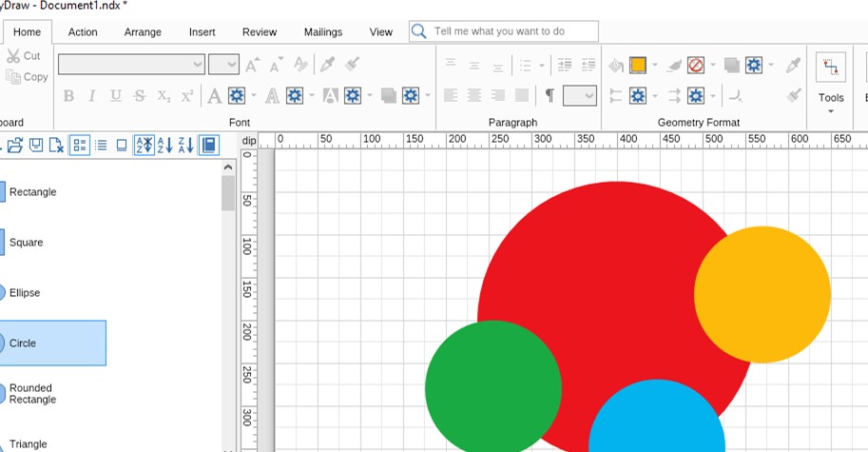Click the red no-stroke swatch
The width and height of the screenshot is (868, 452).
point(696,65)
